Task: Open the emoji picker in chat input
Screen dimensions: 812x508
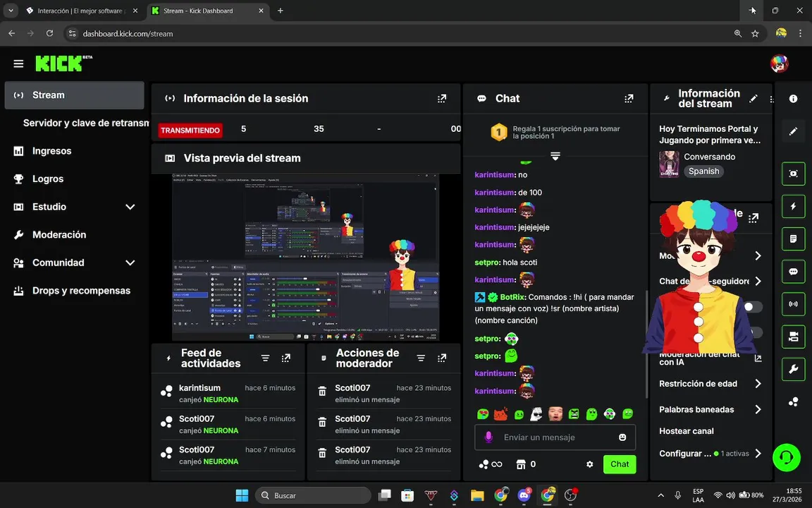Action: pyautogui.click(x=622, y=437)
